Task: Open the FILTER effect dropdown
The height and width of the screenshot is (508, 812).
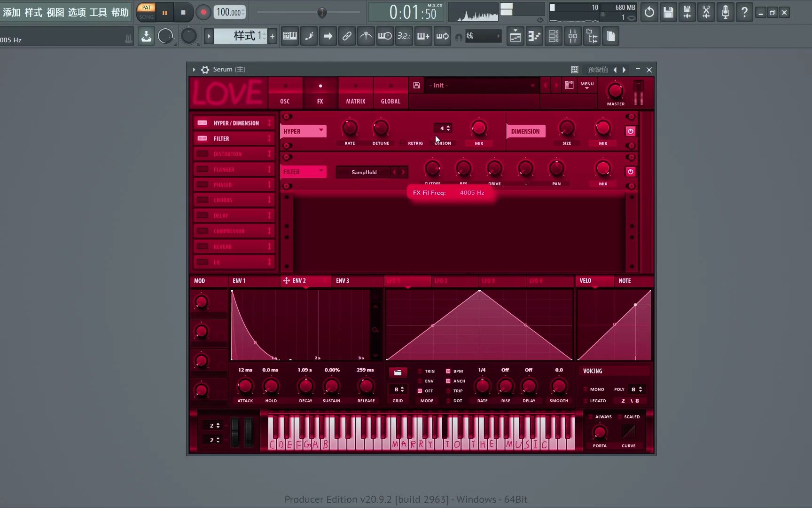Action: coord(304,172)
